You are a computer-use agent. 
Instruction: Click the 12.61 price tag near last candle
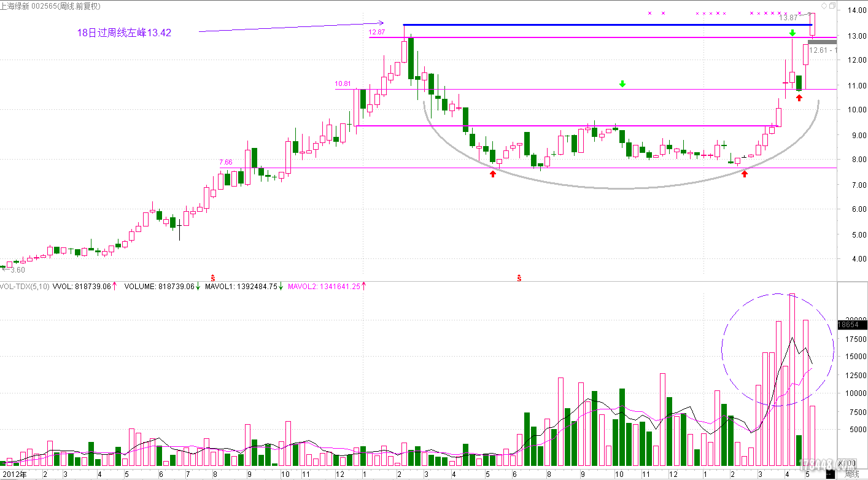[x=823, y=50]
